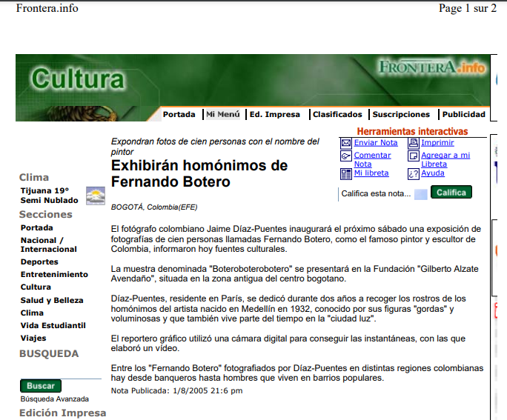Click the printer icon next to Imprimir

[414, 143]
